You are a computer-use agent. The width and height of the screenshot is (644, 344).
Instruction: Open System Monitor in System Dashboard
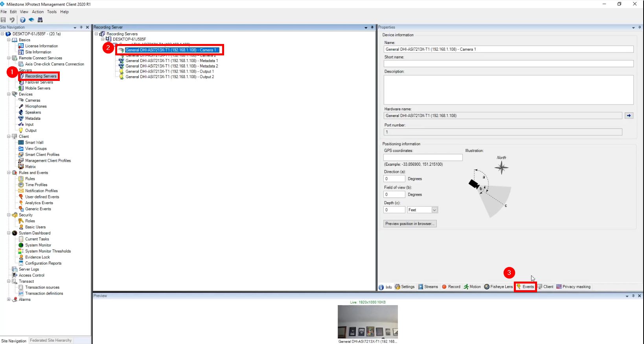[38, 245]
